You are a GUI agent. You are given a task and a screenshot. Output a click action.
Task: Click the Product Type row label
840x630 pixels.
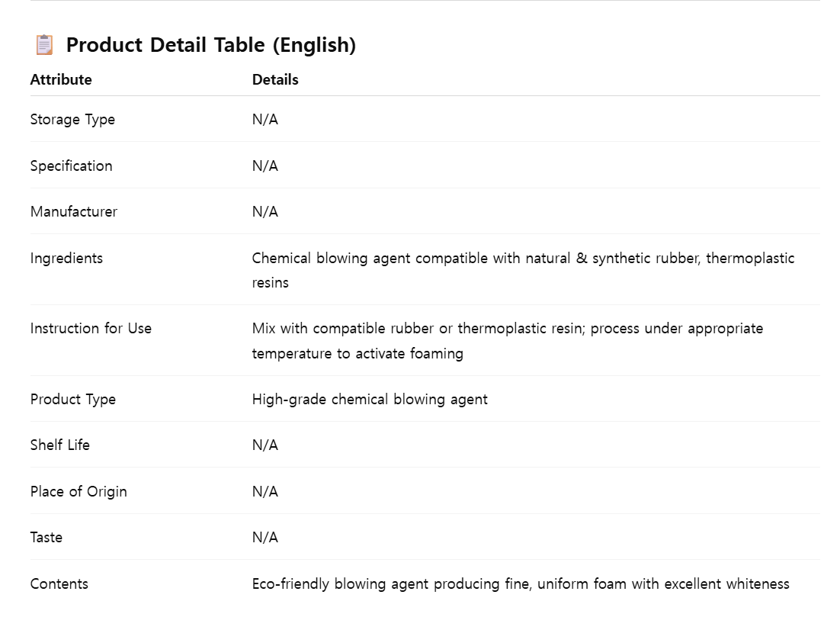click(x=73, y=399)
